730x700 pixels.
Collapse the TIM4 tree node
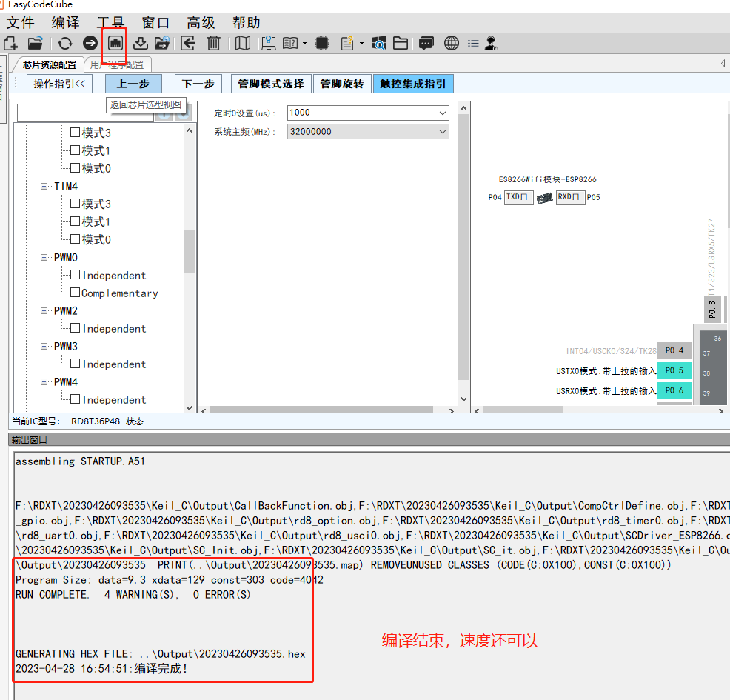click(44, 186)
